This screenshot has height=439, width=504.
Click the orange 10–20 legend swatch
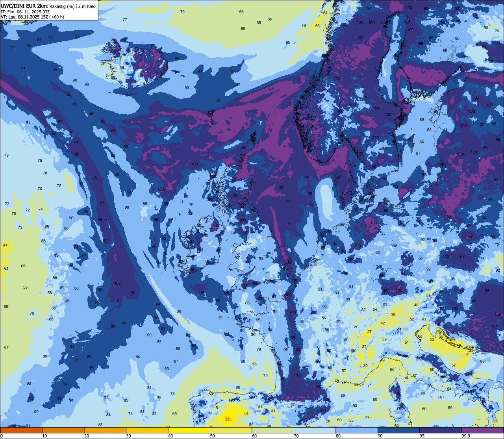[x=63, y=430]
